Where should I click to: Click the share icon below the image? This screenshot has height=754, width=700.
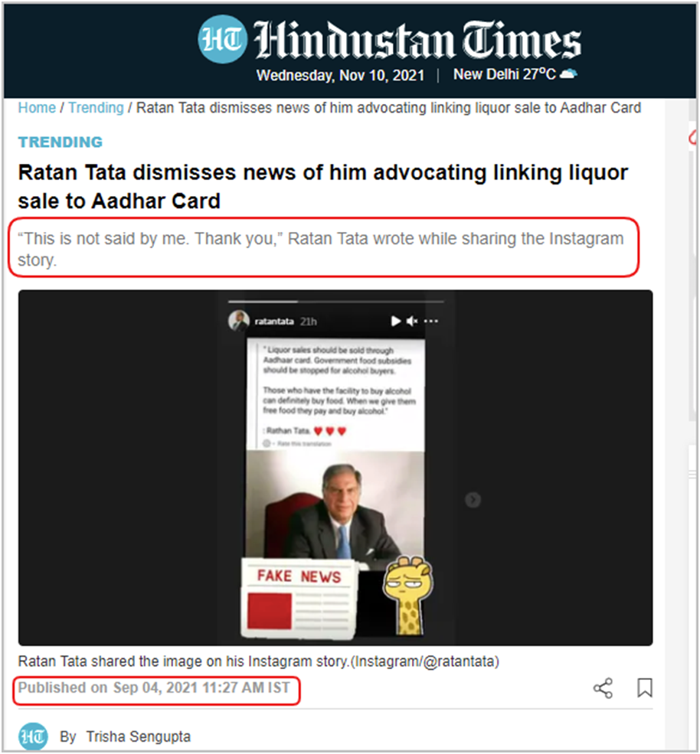pos(604,688)
